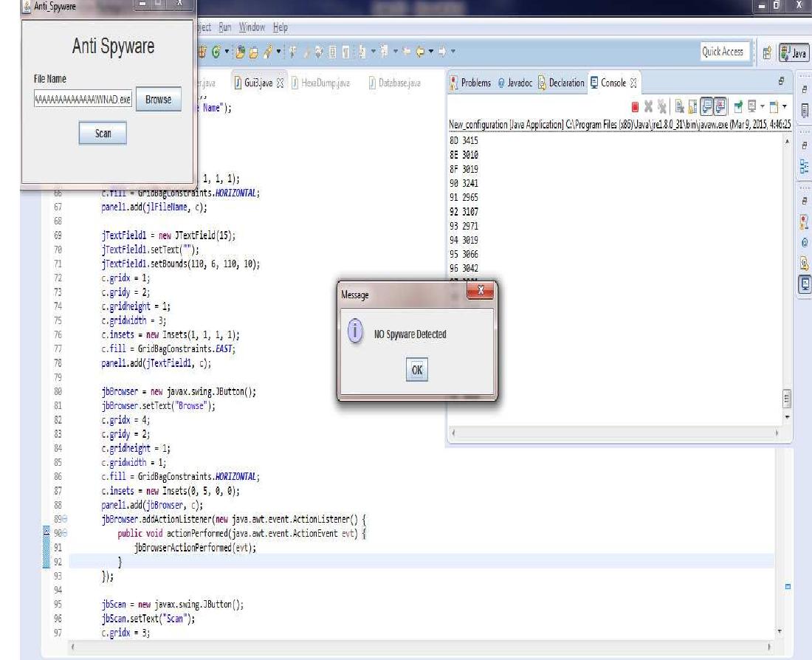Click the Declaration icon in right trim bar

pyautogui.click(x=804, y=263)
